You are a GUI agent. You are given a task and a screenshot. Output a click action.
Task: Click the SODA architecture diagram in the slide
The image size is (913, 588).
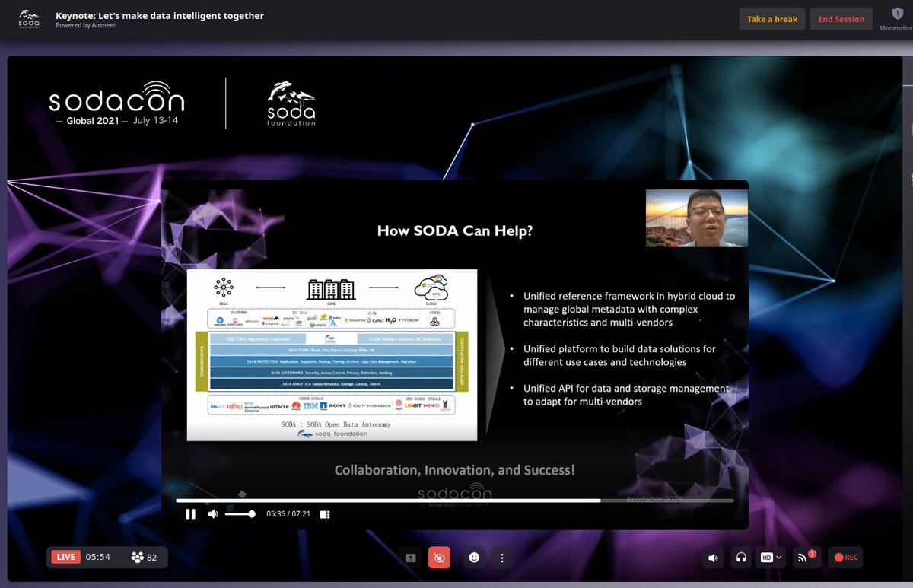(332, 354)
